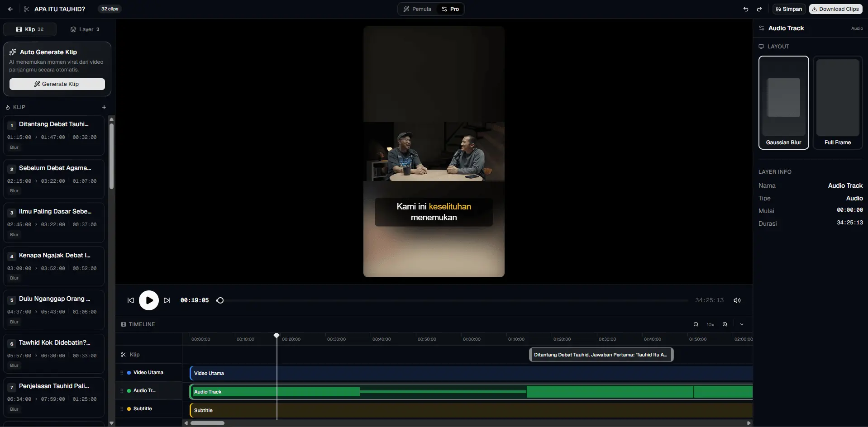Screen dimensions: 868x427
Task: Zoom out the timeline
Action: pyautogui.click(x=696, y=324)
